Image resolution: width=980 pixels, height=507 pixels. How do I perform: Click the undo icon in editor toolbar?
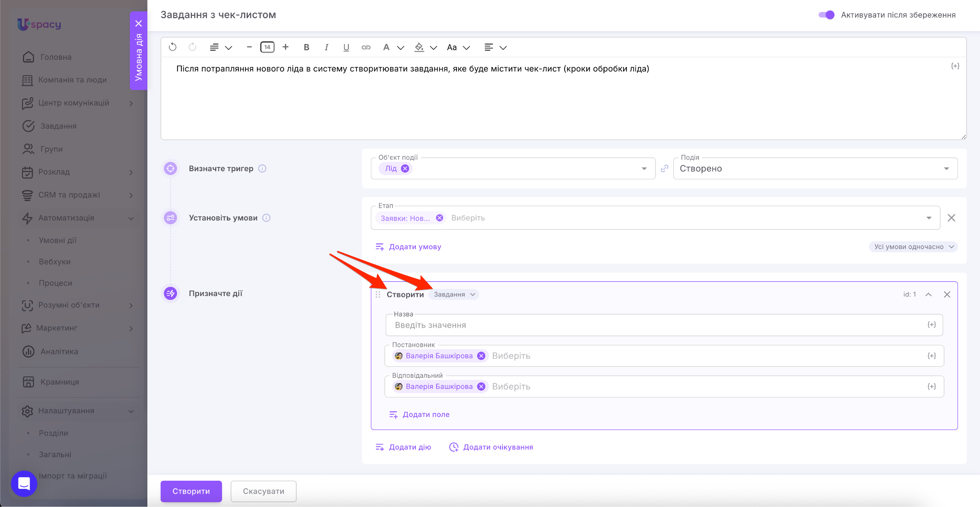(x=173, y=47)
